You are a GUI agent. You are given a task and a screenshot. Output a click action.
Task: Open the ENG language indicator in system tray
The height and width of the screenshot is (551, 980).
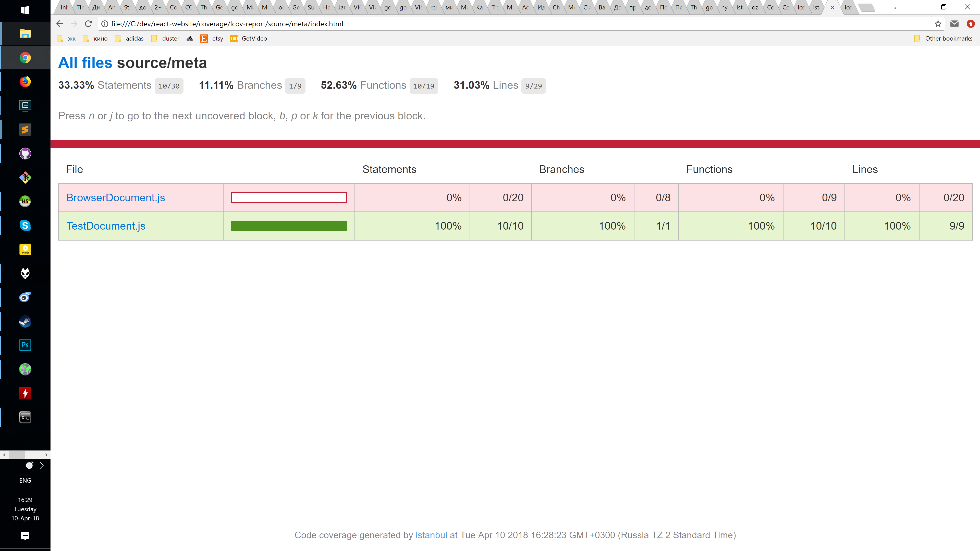click(x=25, y=480)
